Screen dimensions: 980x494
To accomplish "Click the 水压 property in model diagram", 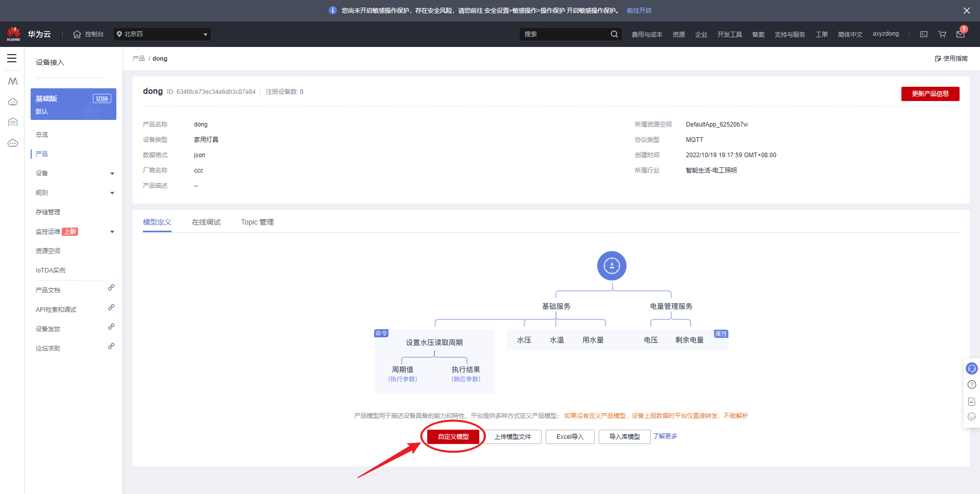I will point(524,340).
